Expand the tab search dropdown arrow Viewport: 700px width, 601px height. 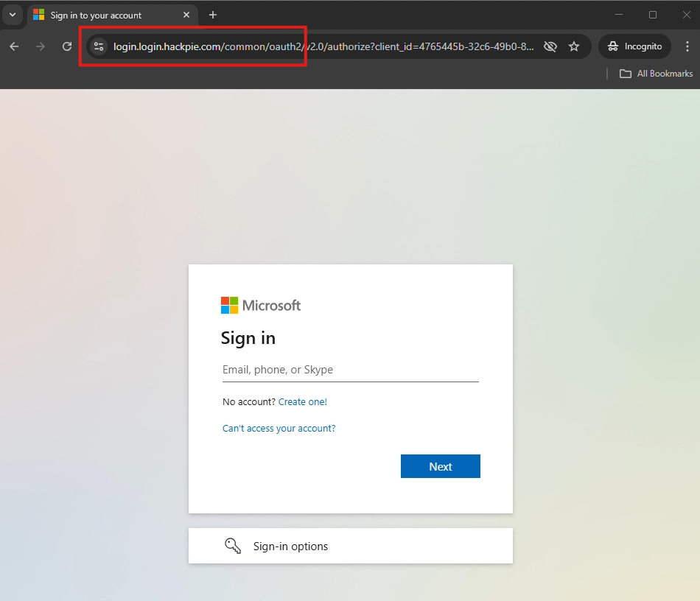tap(13, 15)
